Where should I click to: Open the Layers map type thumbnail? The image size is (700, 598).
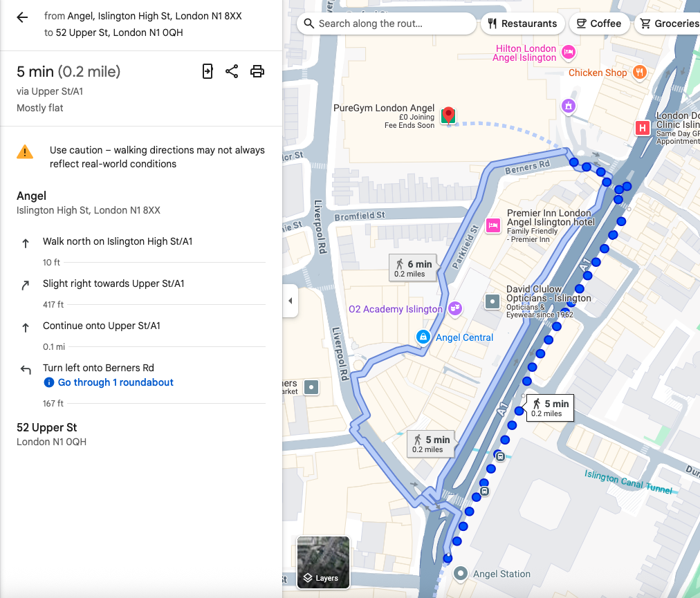(x=323, y=562)
